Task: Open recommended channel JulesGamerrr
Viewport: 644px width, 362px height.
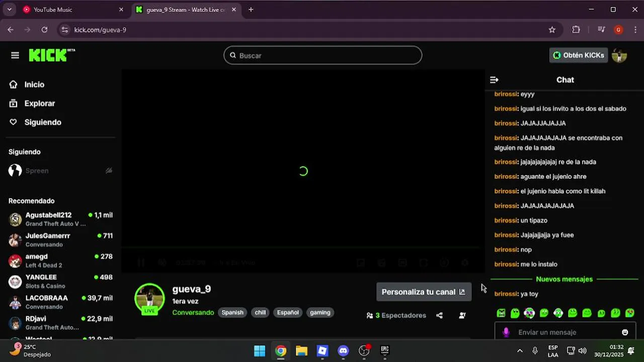Action: click(x=60, y=240)
